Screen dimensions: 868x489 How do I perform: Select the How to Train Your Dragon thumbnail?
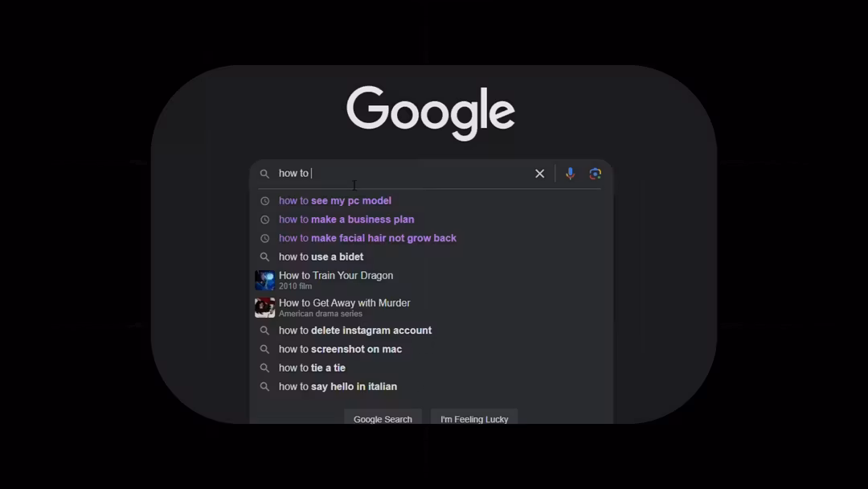tap(264, 280)
